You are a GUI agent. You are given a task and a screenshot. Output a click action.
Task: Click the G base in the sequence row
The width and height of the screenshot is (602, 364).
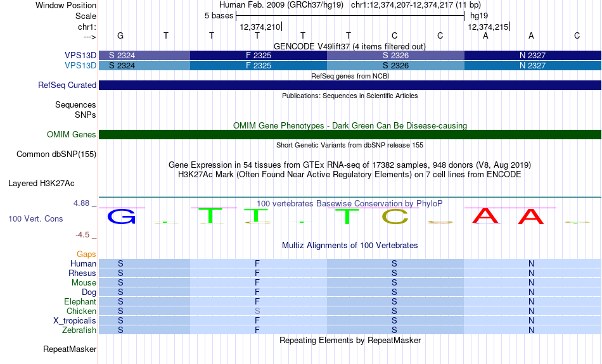tap(120, 35)
